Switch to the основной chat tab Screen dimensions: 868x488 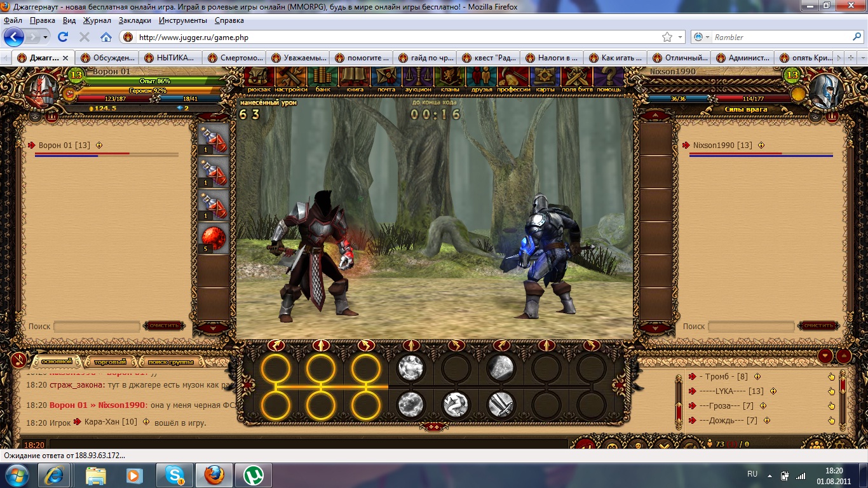[x=57, y=362]
